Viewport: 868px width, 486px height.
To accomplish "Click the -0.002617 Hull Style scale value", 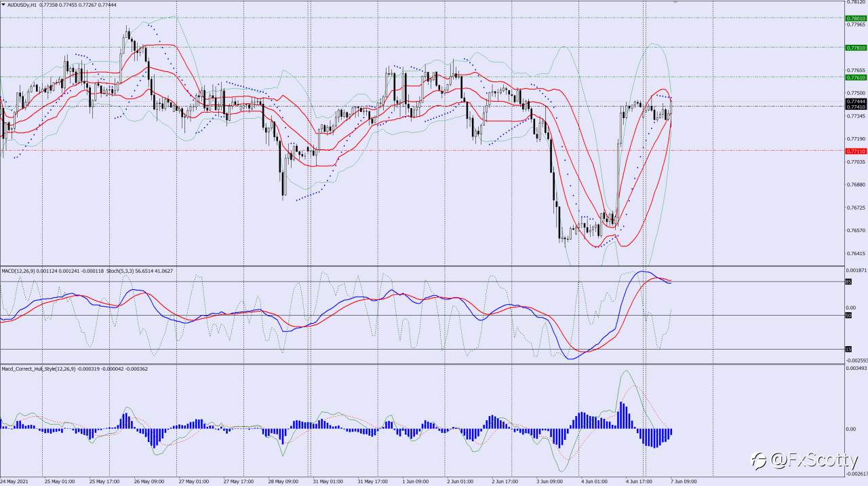I will pyautogui.click(x=857, y=474).
